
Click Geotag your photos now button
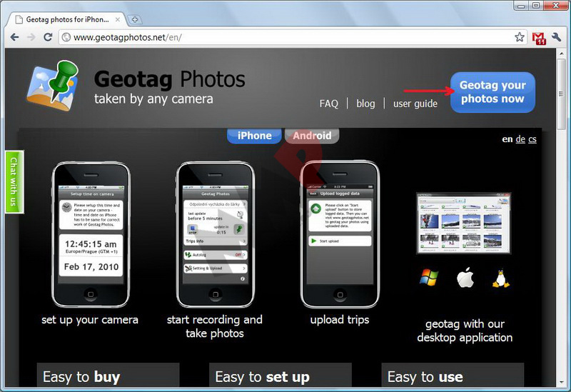pyautogui.click(x=492, y=92)
